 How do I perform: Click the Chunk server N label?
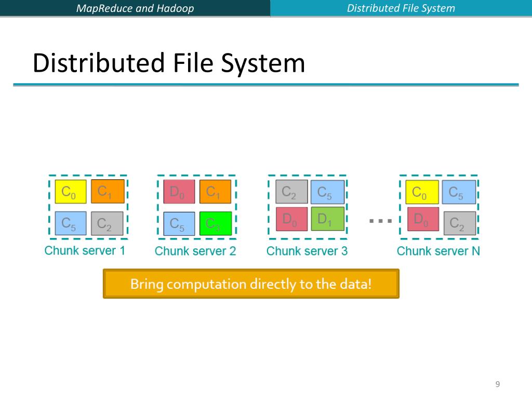point(438,251)
